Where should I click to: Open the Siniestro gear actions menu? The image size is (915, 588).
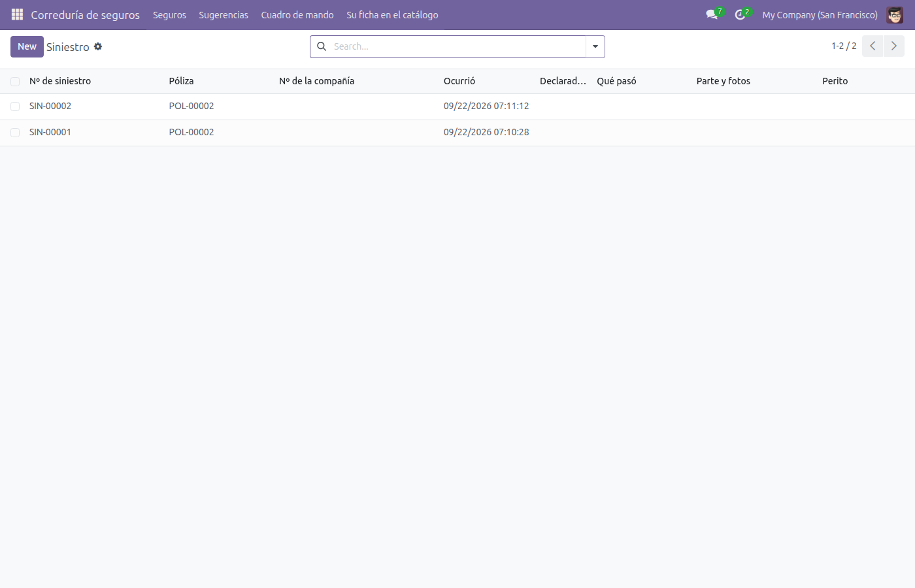pos(98,46)
